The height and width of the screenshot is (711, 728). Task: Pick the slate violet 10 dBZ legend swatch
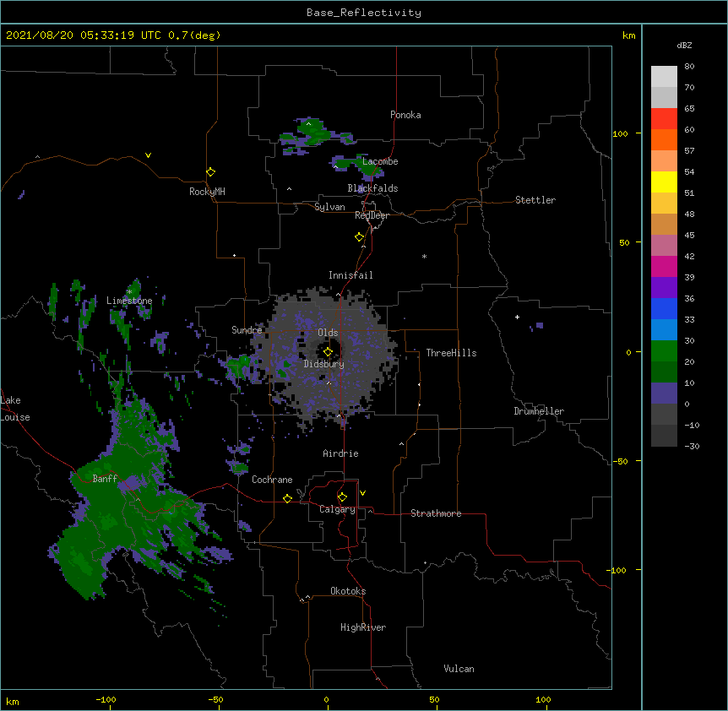point(664,393)
